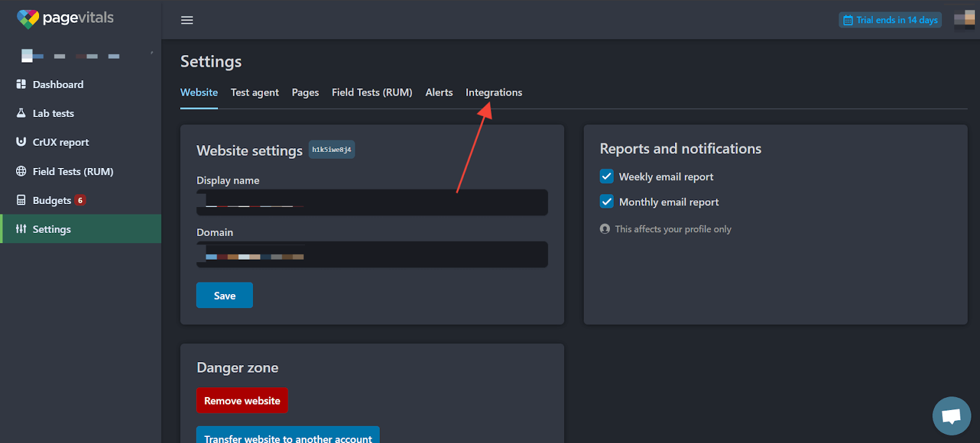Open the Integrations tab

coord(494,93)
